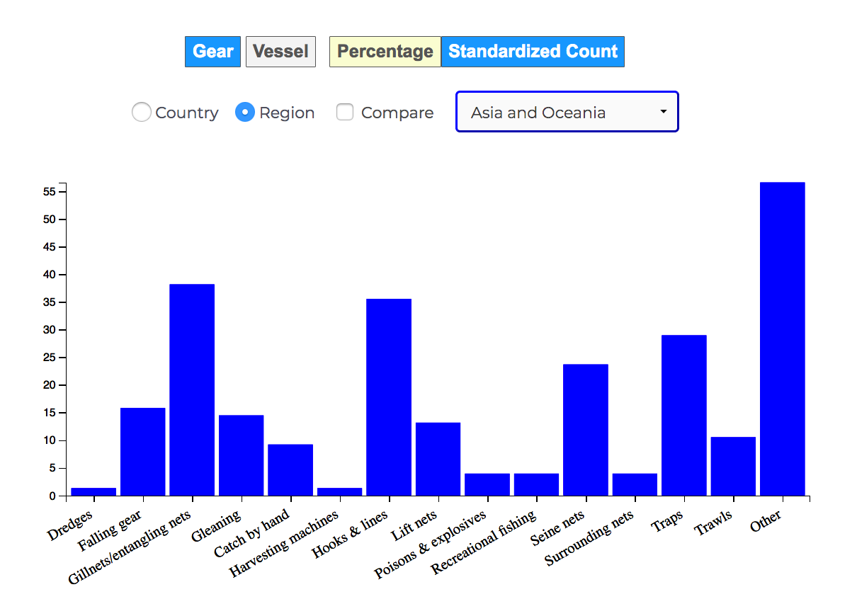The image size is (857, 616).
Task: Select the Gear view button
Action: point(212,52)
